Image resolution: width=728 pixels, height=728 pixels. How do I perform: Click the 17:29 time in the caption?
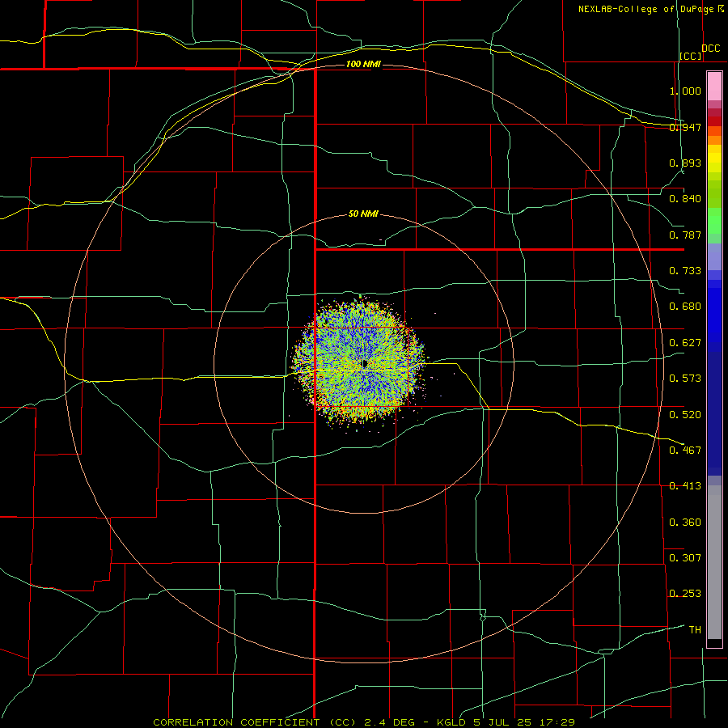coord(557,722)
